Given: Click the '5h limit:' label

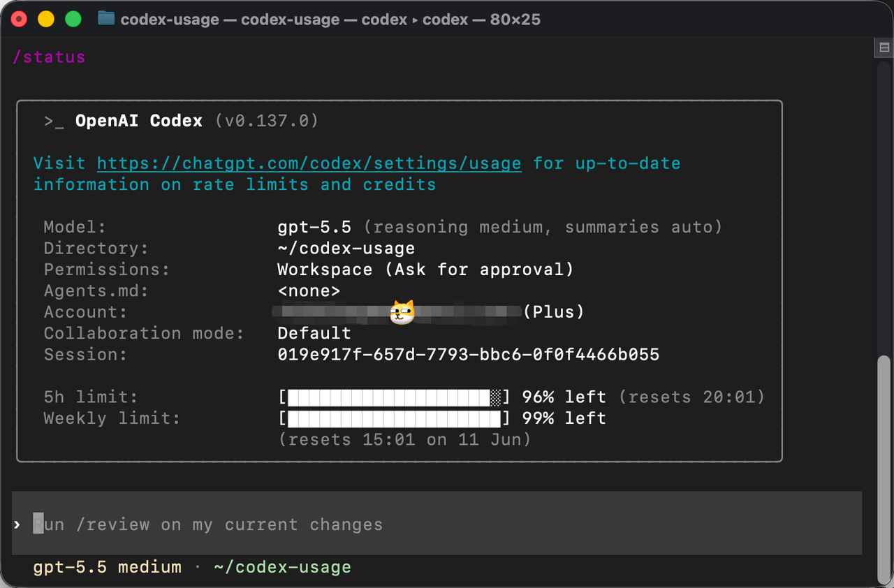Looking at the screenshot, I should pos(91,397).
